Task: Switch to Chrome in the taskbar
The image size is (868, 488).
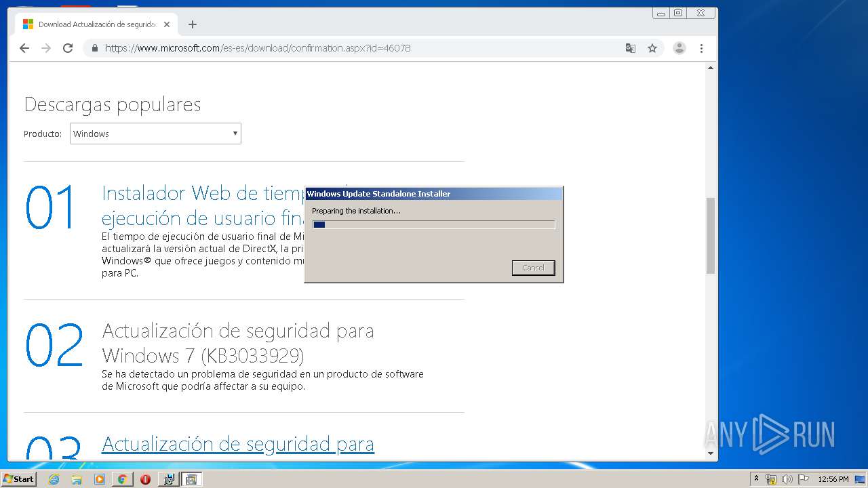Action: tap(122, 479)
